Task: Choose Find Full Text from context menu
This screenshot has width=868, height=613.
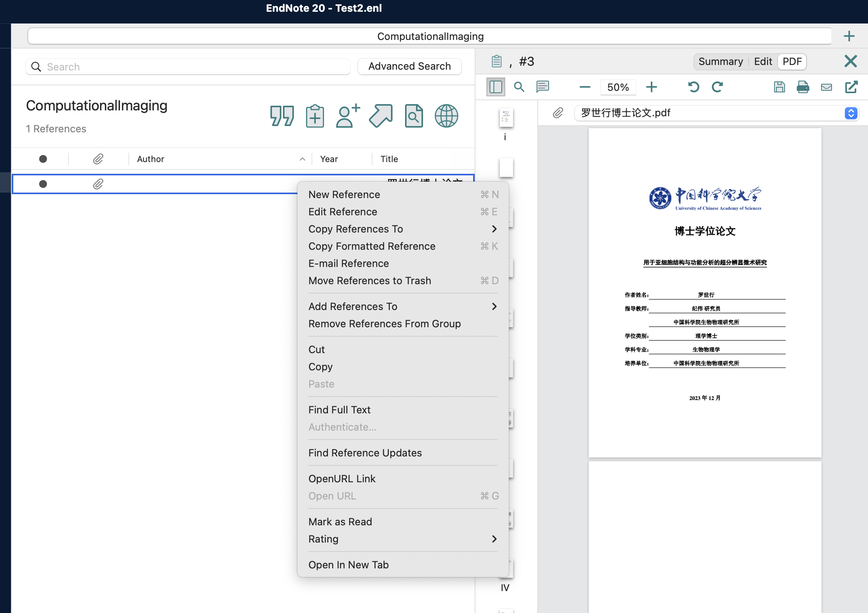Action: click(x=339, y=410)
